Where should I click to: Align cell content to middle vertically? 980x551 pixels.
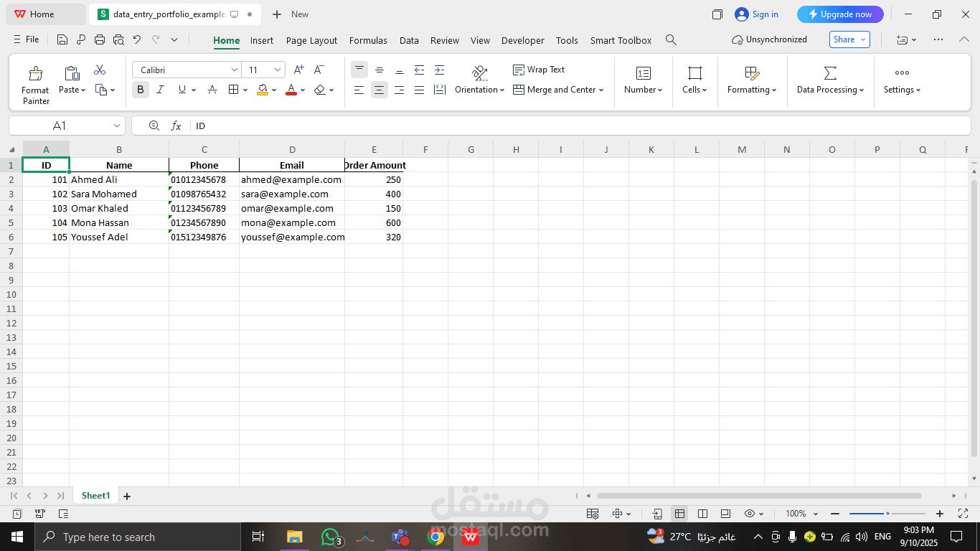[x=380, y=70]
